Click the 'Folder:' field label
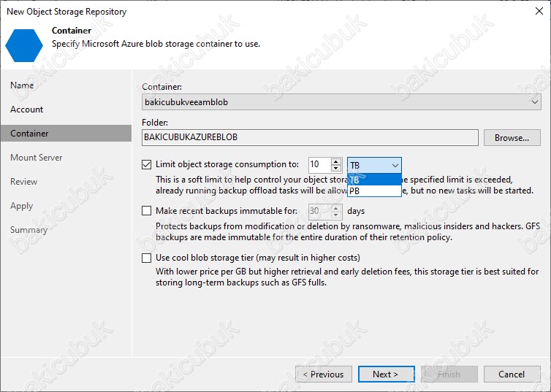Screen dimensions: 551x392 pos(155,123)
